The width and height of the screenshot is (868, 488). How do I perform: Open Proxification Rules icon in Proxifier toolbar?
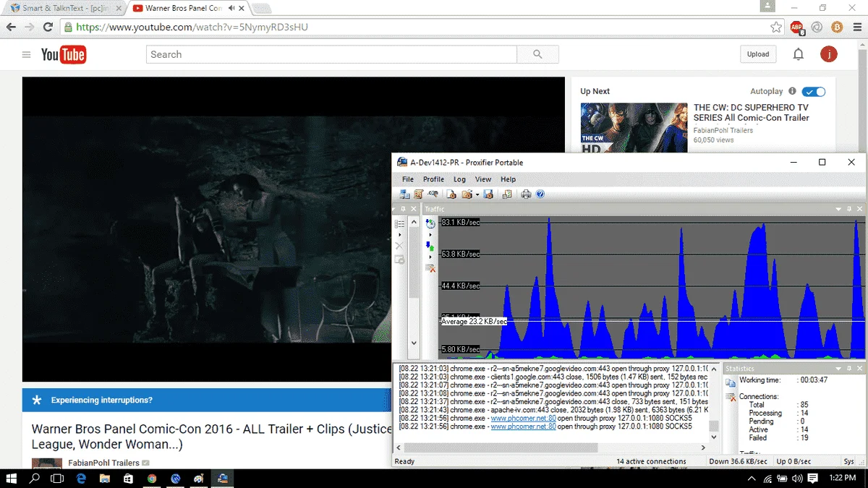click(419, 194)
